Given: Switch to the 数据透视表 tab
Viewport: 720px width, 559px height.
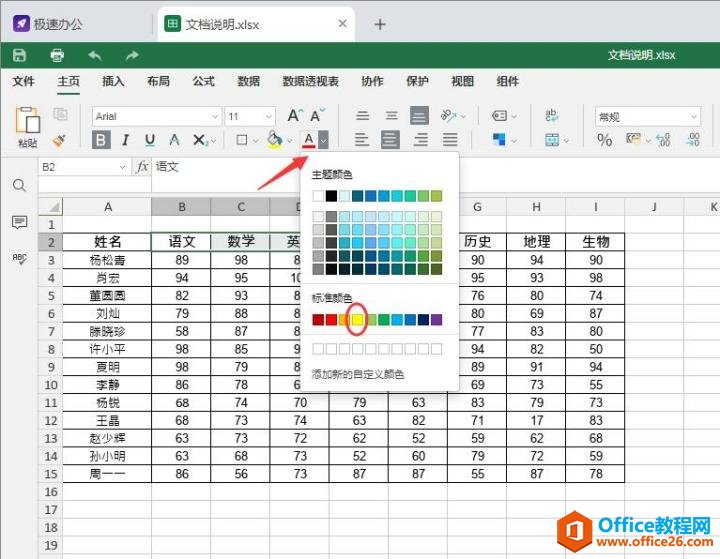Looking at the screenshot, I should 310,81.
